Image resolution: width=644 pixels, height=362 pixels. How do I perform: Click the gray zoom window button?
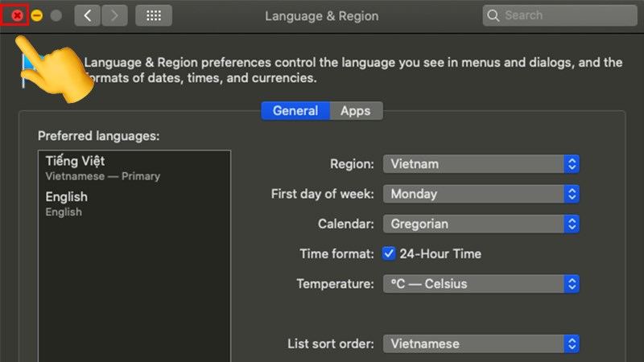click(x=56, y=15)
